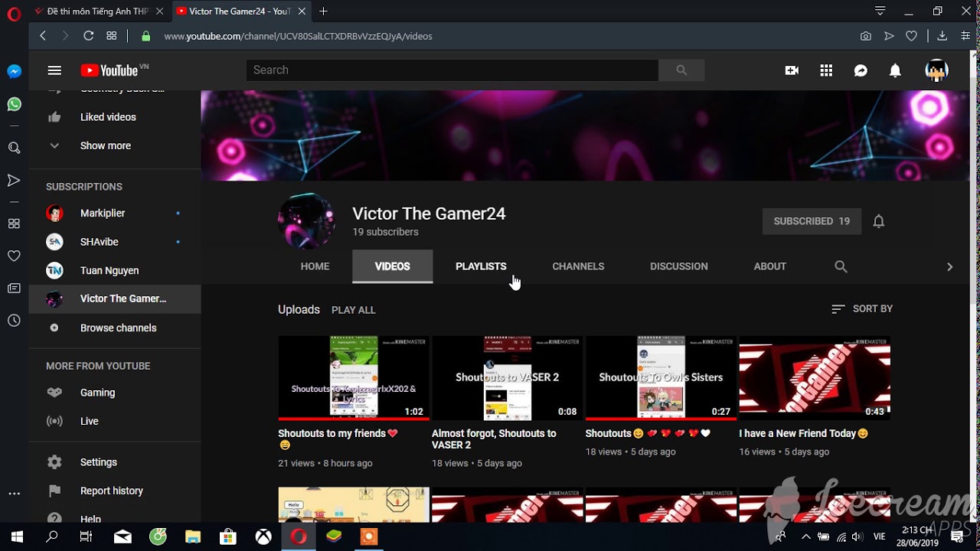
Task: Search within Victor The Gamer24 channel
Action: point(841,266)
